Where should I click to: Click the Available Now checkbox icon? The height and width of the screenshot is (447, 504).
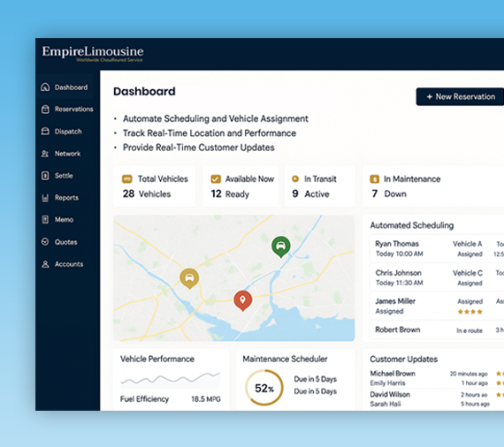tap(216, 178)
